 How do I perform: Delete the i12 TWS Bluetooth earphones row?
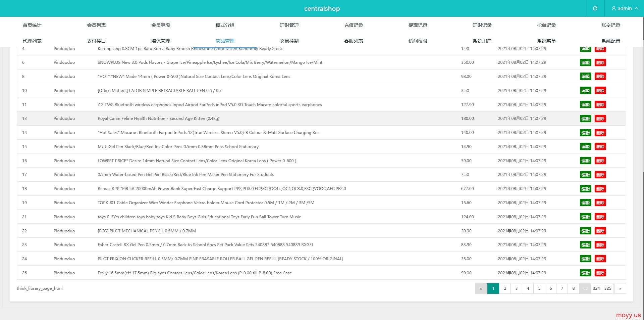pyautogui.click(x=600, y=105)
